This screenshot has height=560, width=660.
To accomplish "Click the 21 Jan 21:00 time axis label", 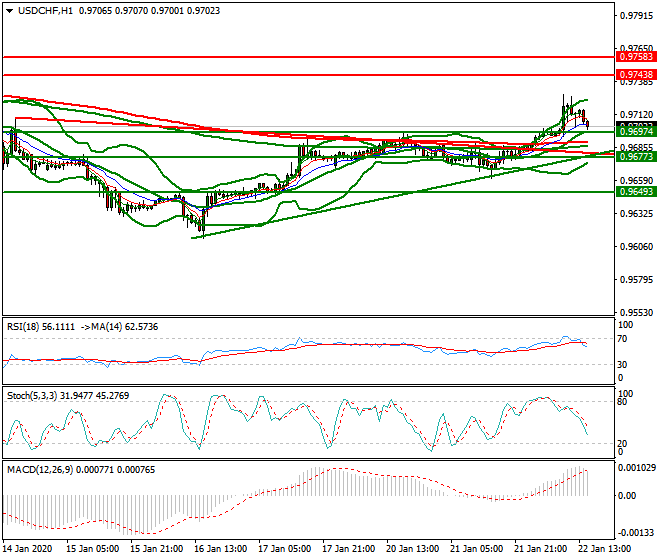I will click(x=540, y=549).
